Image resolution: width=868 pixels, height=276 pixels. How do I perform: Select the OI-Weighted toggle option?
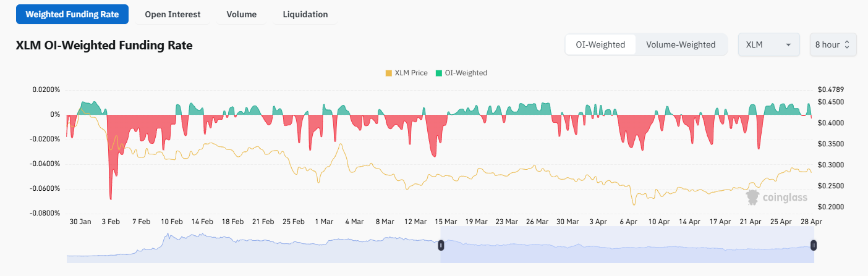pos(600,44)
